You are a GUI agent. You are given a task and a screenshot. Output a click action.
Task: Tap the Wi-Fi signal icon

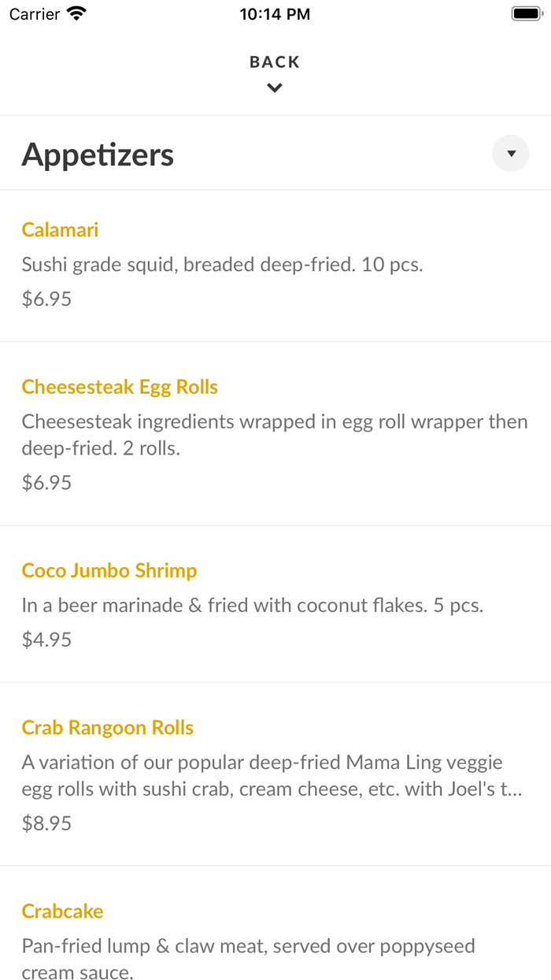click(75, 13)
